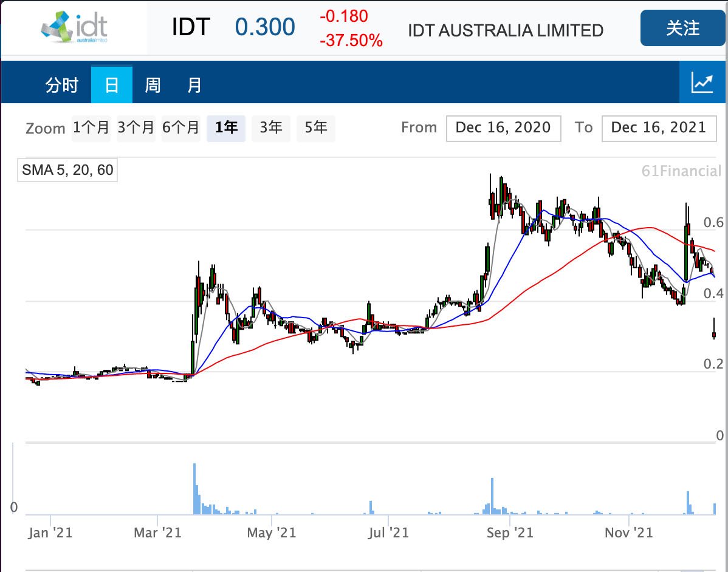Click the 0.300 price value

[264, 27]
